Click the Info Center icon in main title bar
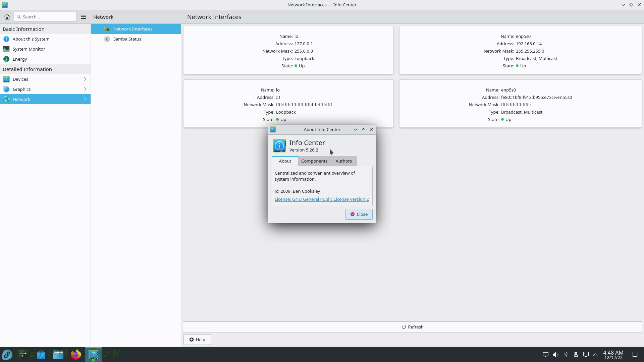Viewport: 644px width, 362px height. pos(5,5)
